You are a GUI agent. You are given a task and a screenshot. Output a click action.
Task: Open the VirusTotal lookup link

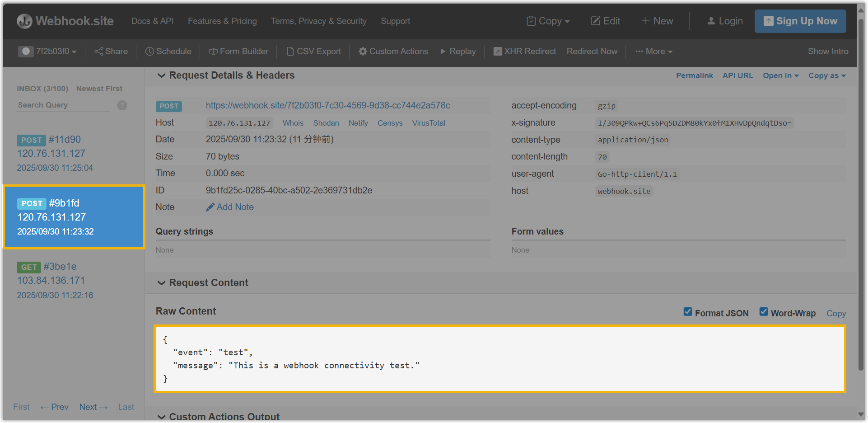coord(429,123)
